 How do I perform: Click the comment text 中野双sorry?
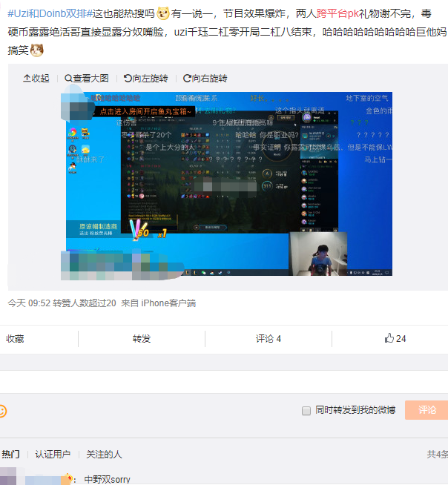[107, 480]
